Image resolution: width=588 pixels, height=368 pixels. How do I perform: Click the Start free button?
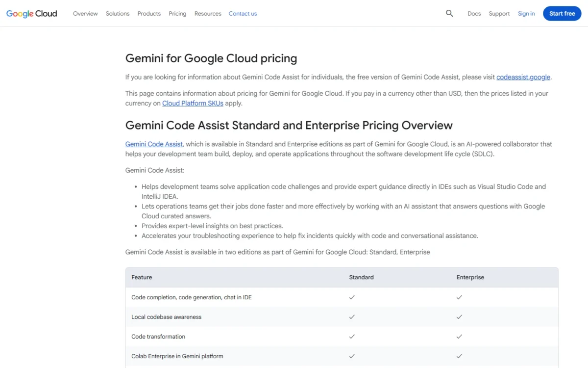(x=562, y=14)
